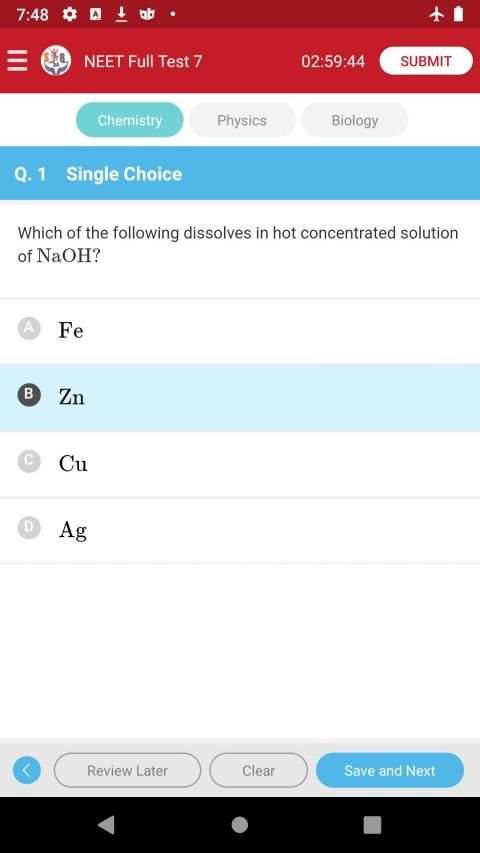Tap Android back navigation button
The height and width of the screenshot is (853, 480).
(107, 825)
